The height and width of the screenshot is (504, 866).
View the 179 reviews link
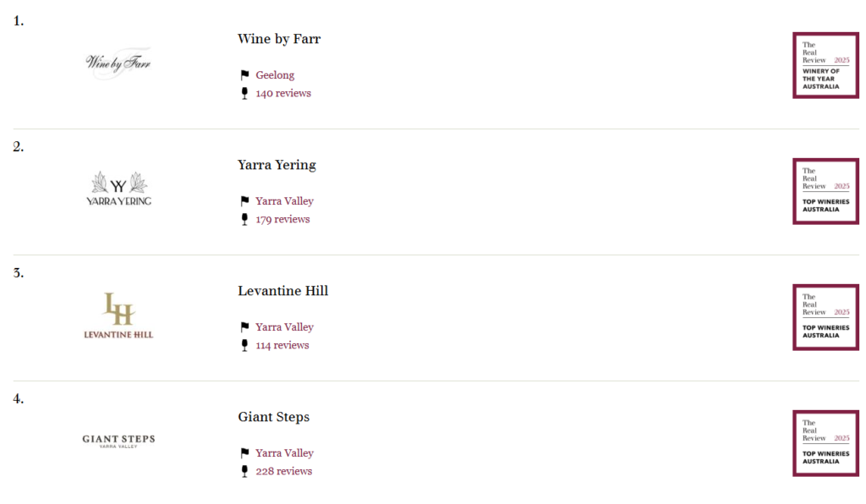[x=282, y=219]
